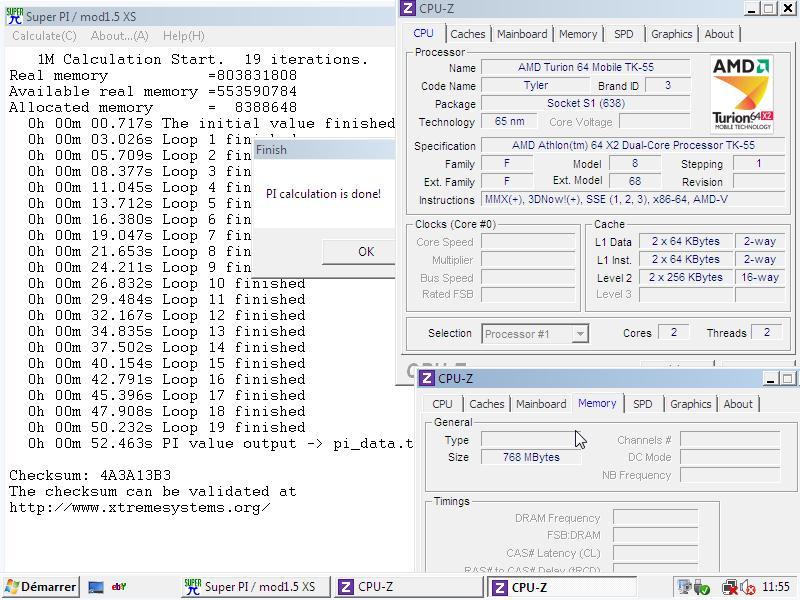Open Caches tab in lower CPU-Z window
The width and height of the screenshot is (800, 600).
point(487,404)
